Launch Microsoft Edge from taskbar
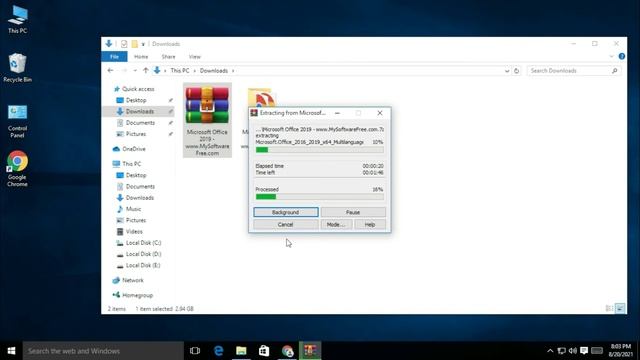Image resolution: width=640 pixels, height=360 pixels. click(x=219, y=351)
